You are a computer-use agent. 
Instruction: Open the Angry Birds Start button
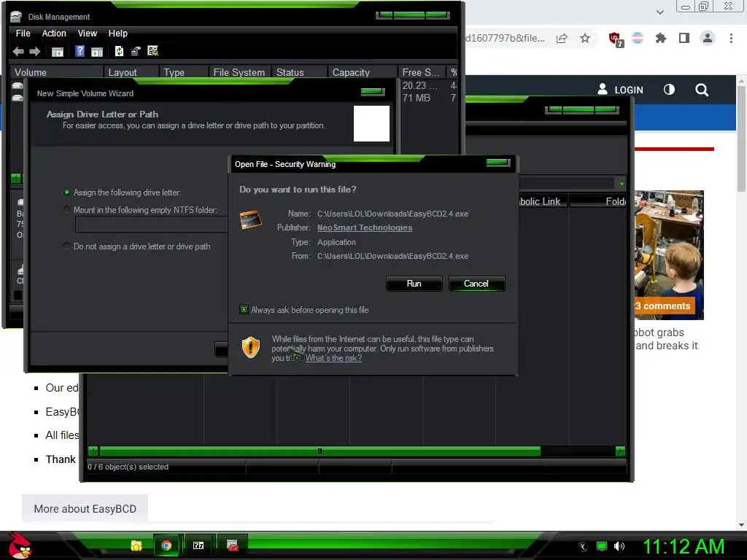pos(20,545)
